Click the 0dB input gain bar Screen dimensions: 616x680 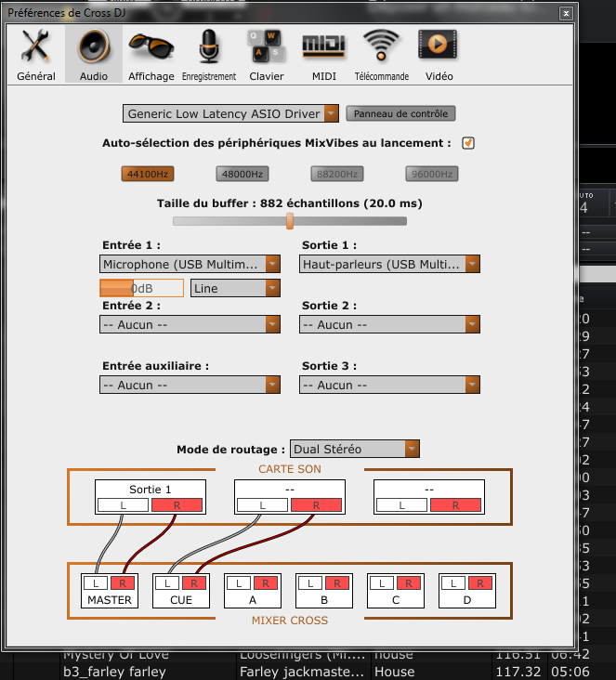pos(142,288)
